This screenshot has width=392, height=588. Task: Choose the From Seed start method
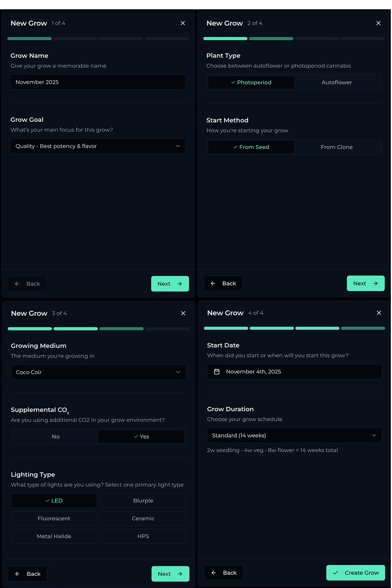pos(251,147)
